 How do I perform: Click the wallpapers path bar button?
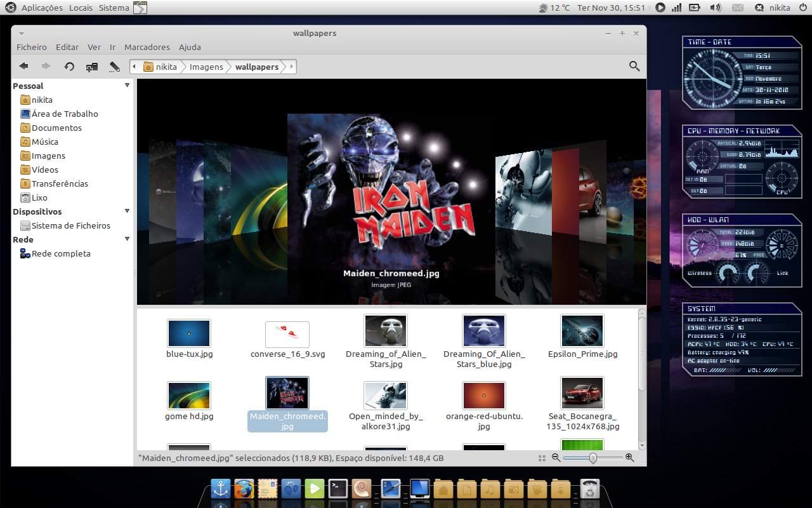tap(257, 67)
